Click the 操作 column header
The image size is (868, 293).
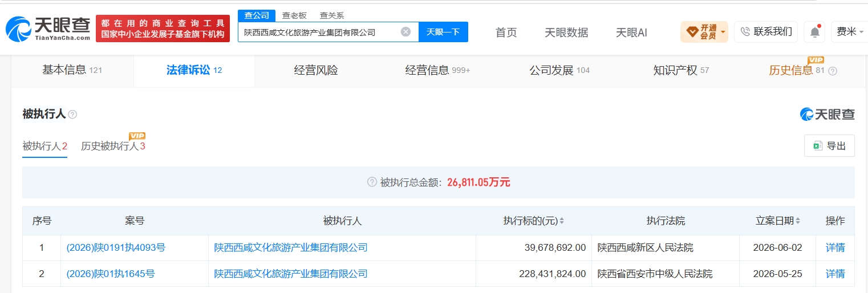click(835, 221)
